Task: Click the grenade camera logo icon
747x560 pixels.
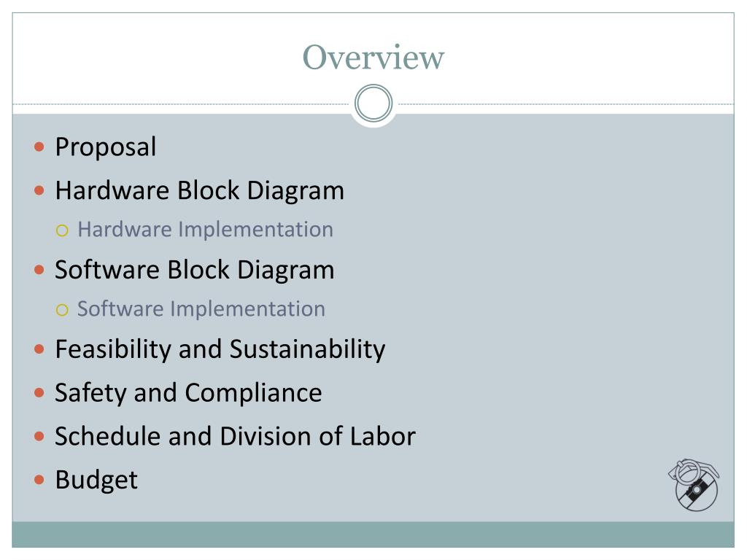Action: 694,485
